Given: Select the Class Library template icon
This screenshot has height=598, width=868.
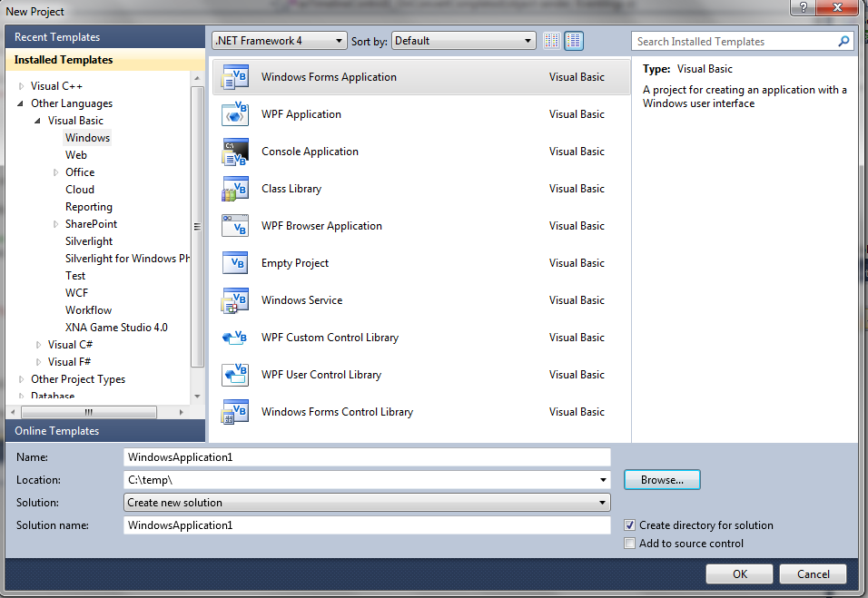Looking at the screenshot, I should coord(234,188).
